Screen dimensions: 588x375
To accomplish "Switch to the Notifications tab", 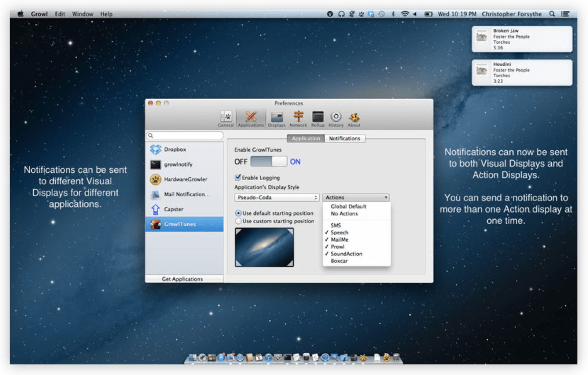I will pos(345,138).
